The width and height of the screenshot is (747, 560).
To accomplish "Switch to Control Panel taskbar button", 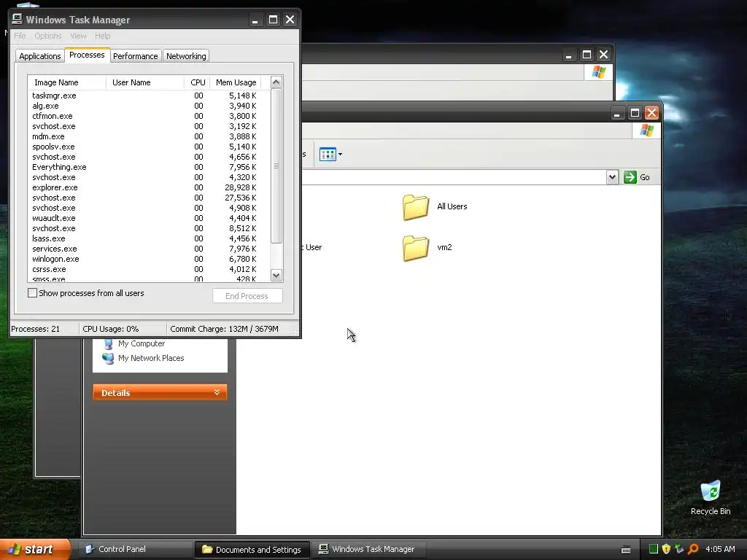I will [x=135, y=549].
